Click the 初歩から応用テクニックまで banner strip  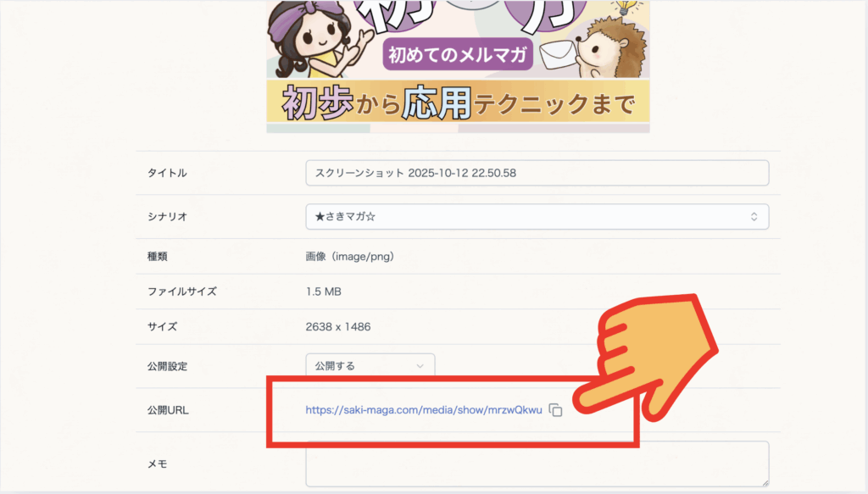coord(458,103)
